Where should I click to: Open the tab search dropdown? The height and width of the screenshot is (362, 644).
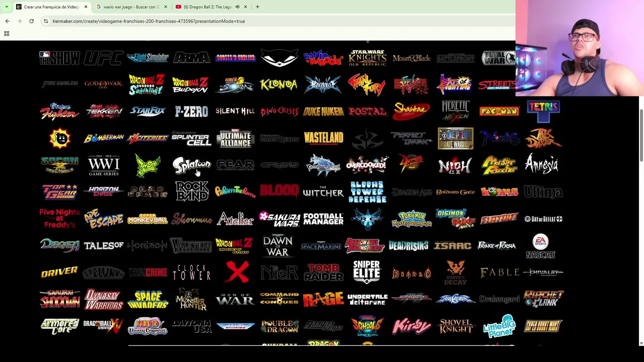[x=7, y=7]
